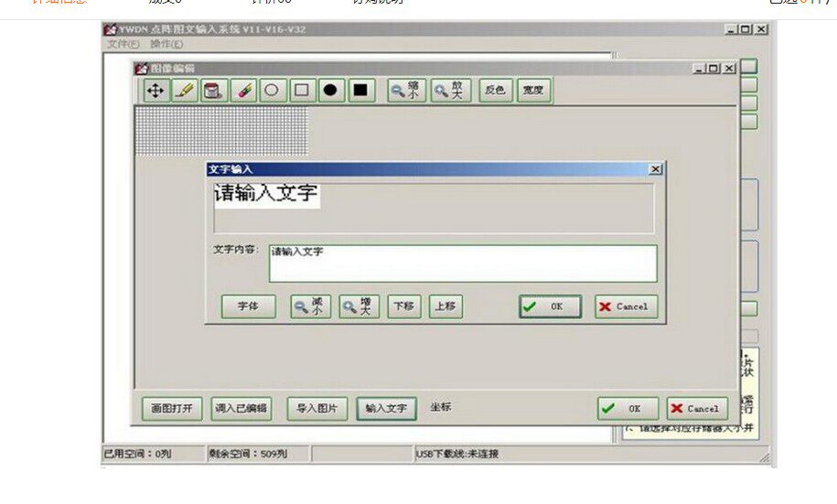Close the 文字输入 dialog with X

pyautogui.click(x=656, y=169)
